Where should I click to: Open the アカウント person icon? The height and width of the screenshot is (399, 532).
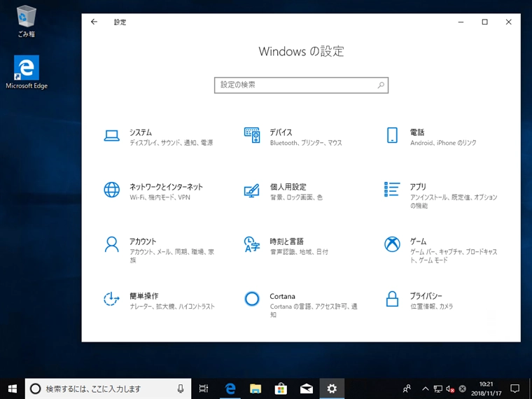click(111, 244)
